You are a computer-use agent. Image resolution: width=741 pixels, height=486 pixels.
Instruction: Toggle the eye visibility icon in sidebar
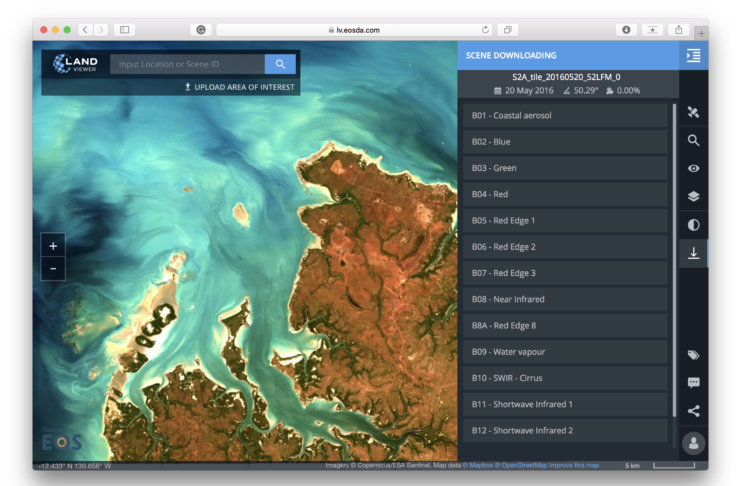[693, 169]
